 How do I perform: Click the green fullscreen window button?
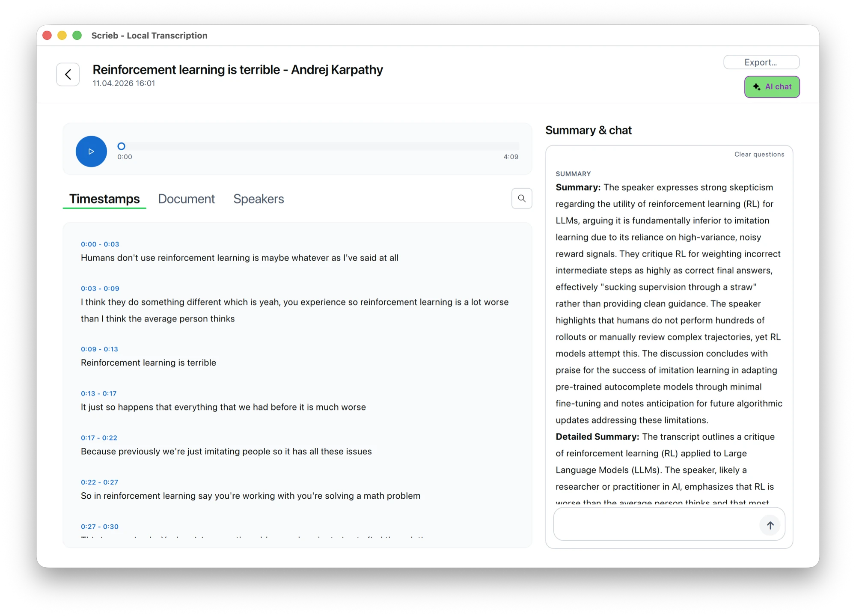(x=77, y=36)
